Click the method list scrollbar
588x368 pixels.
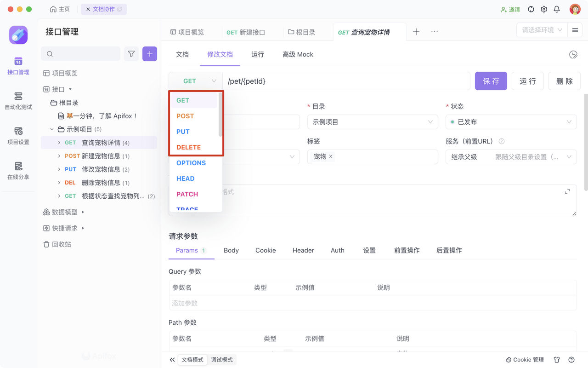[220, 115]
